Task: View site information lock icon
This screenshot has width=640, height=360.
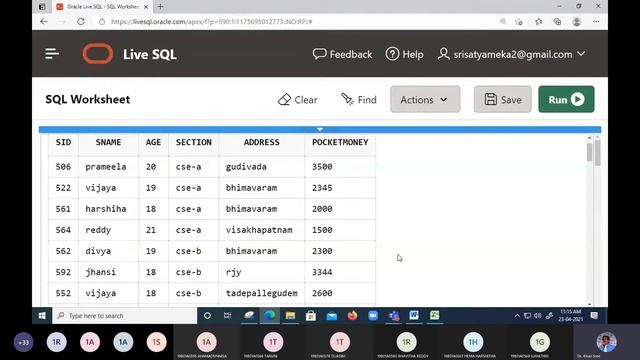Action: [x=102, y=22]
